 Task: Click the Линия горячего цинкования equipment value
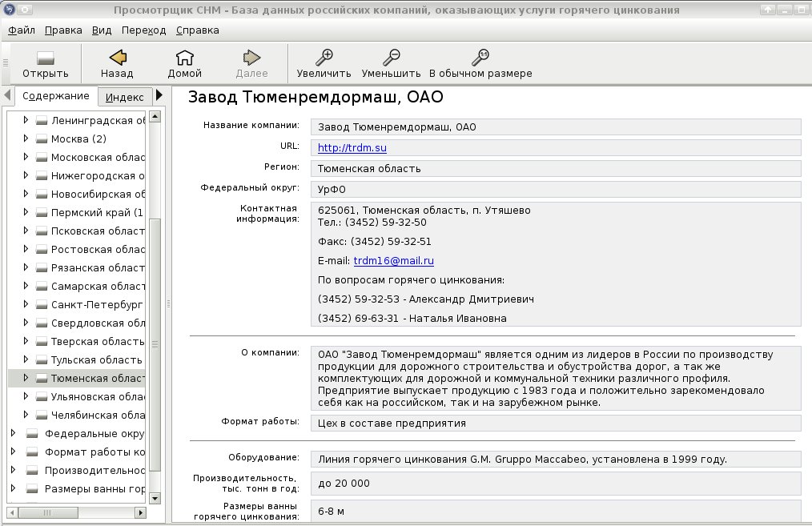pyautogui.click(x=523, y=460)
